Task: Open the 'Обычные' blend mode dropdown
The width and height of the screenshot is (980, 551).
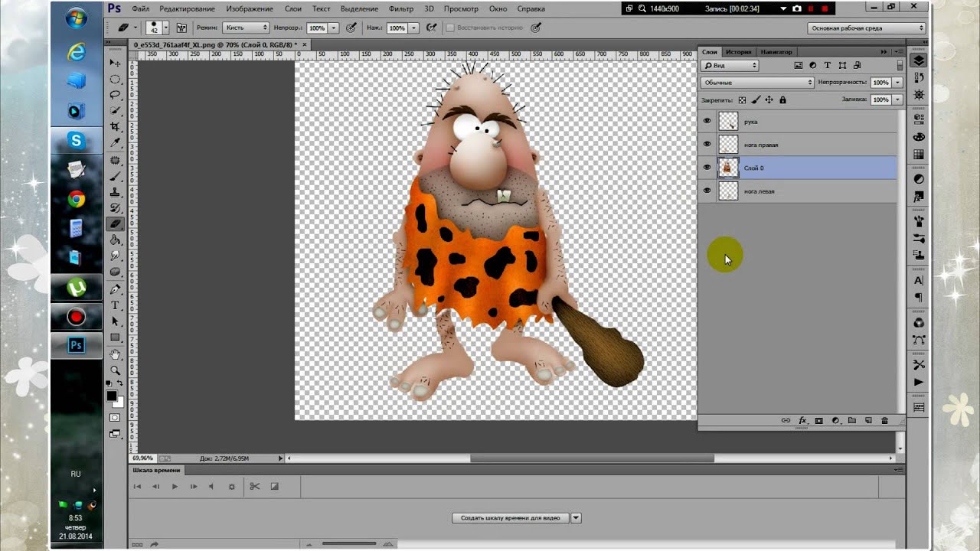Action: 757,82
